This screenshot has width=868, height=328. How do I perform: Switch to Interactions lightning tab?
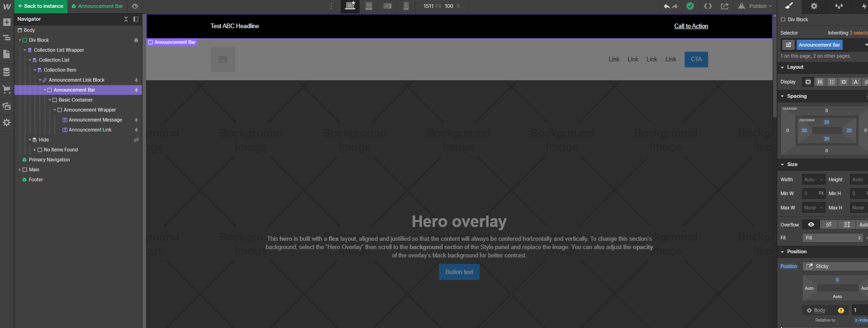click(863, 6)
